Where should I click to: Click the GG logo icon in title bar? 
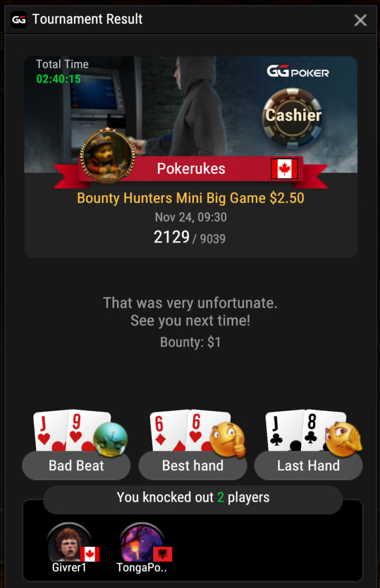19,20
